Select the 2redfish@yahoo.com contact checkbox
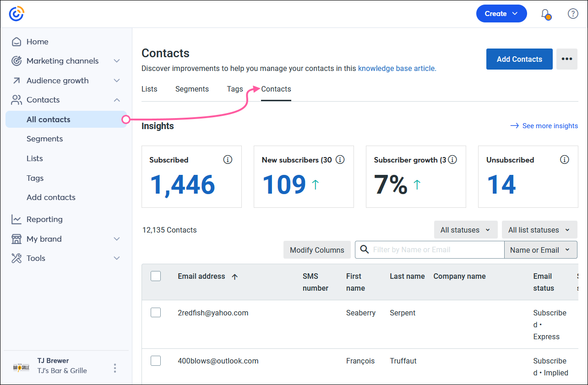This screenshot has height=385, width=588. (x=156, y=313)
